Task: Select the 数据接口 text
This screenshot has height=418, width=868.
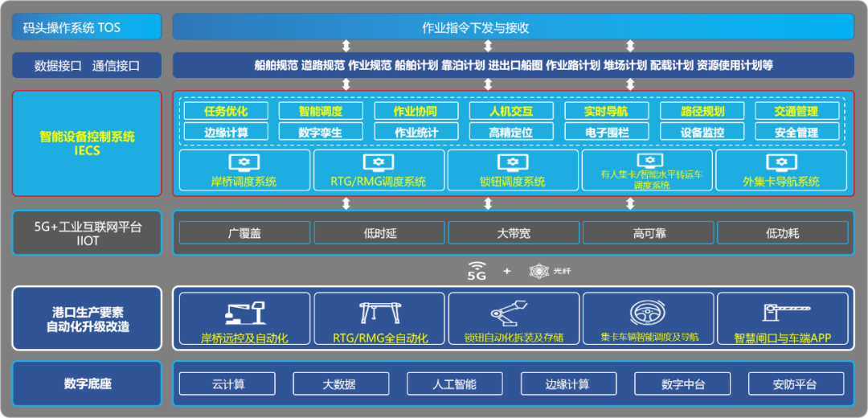Action: [58, 67]
